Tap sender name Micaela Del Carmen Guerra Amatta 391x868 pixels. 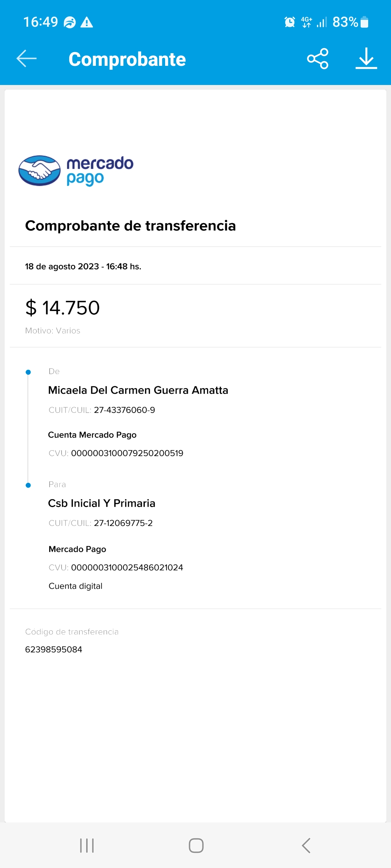pos(138,390)
